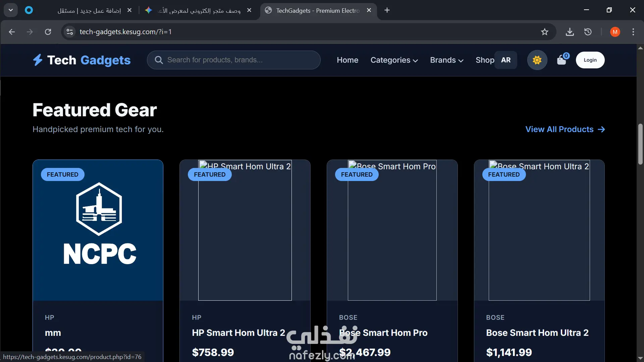Close the وصف متجر إلكتروني tab
The image size is (644, 362).
(249, 10)
